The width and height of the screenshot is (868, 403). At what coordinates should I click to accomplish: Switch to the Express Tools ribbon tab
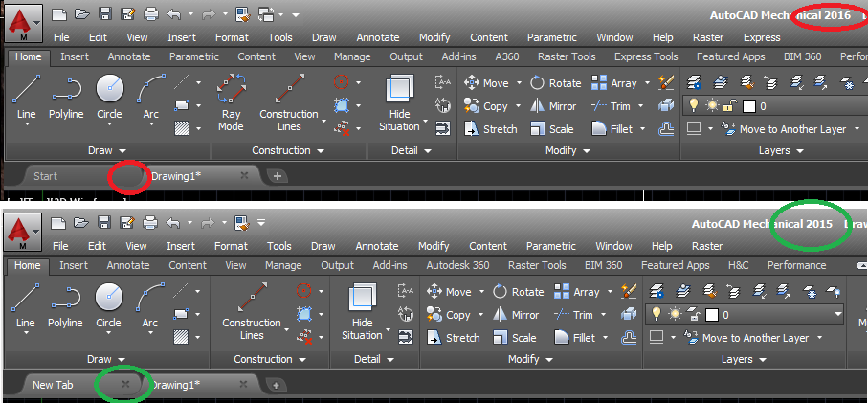(x=646, y=56)
